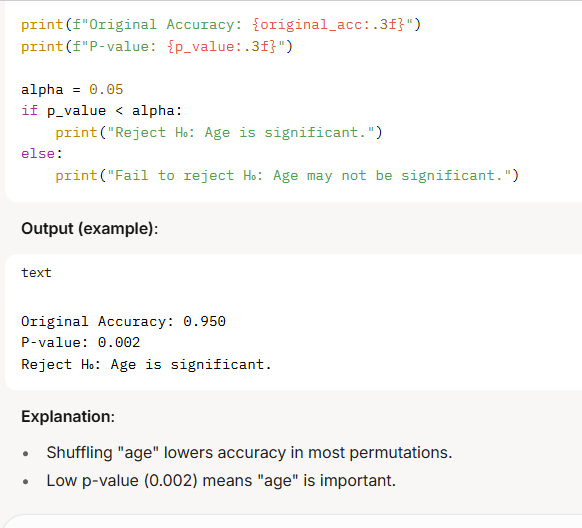Click the 'Original Accuracy: 0.950' output line
The width and height of the screenshot is (582, 528).
123,321
